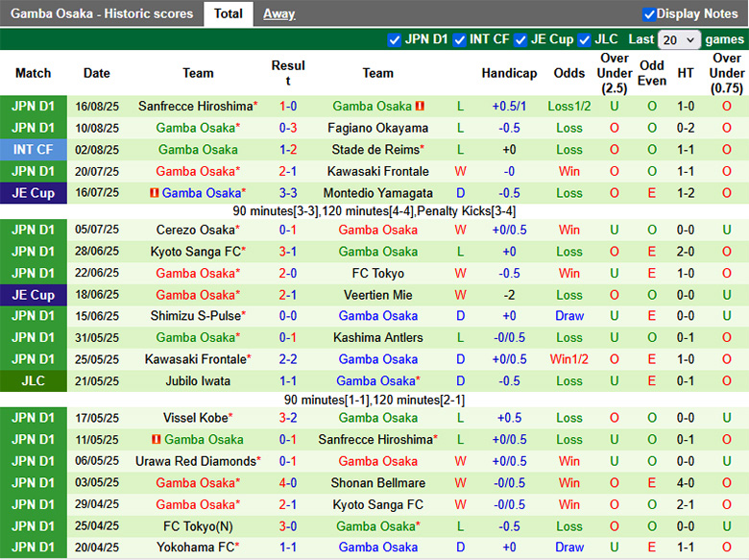749x560 pixels.
Task: Click the -2 handicap for Veertien Mie match
Action: 509,295
